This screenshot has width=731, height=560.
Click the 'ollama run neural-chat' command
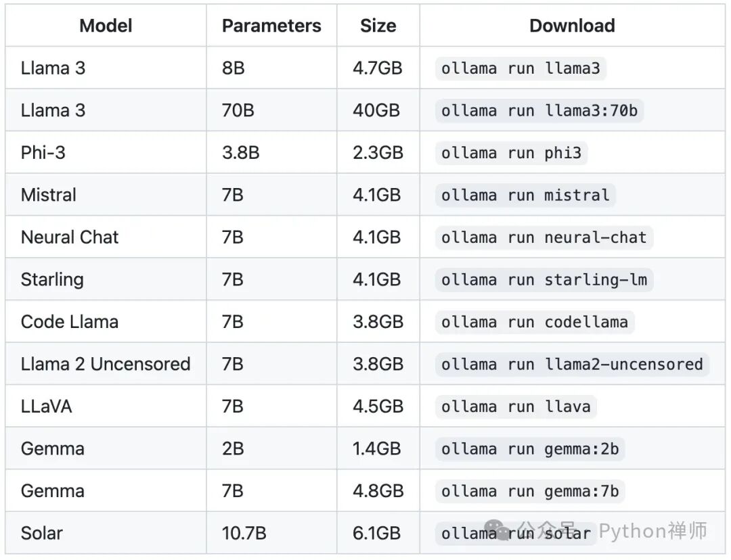point(544,237)
